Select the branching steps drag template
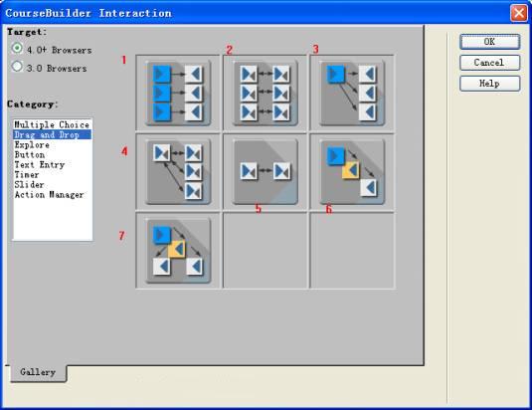The width and height of the screenshot is (532, 410). pyautogui.click(x=178, y=251)
